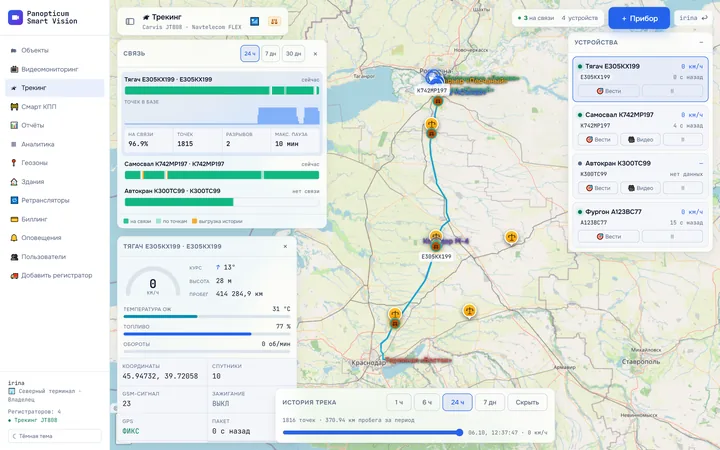Open the Биллинг menu item

coord(55,219)
